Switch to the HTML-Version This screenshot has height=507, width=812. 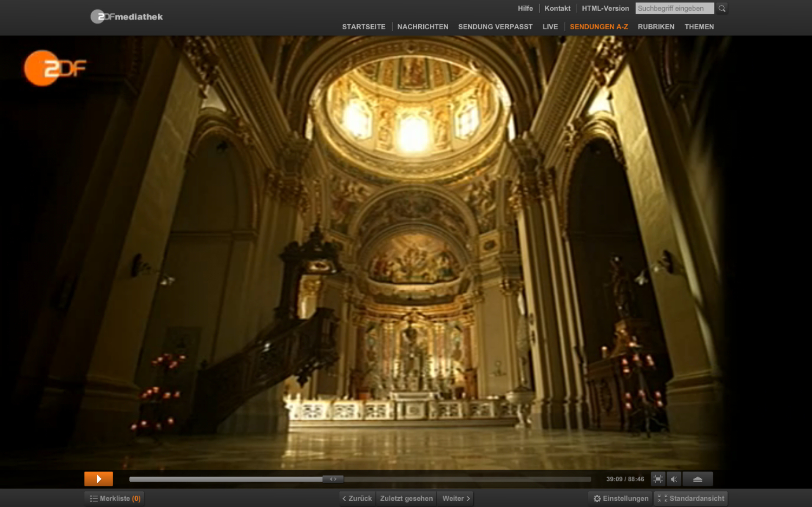tap(605, 8)
